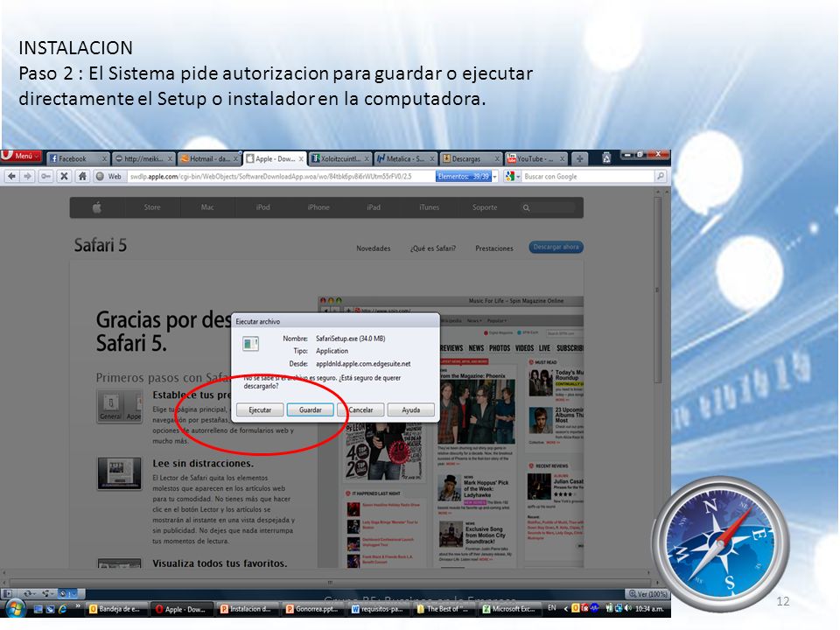
Task: Click Guardar in the dialog
Action: (x=310, y=409)
